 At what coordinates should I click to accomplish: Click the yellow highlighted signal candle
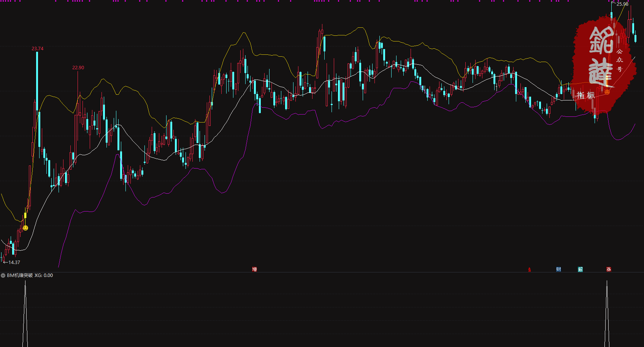(25, 215)
